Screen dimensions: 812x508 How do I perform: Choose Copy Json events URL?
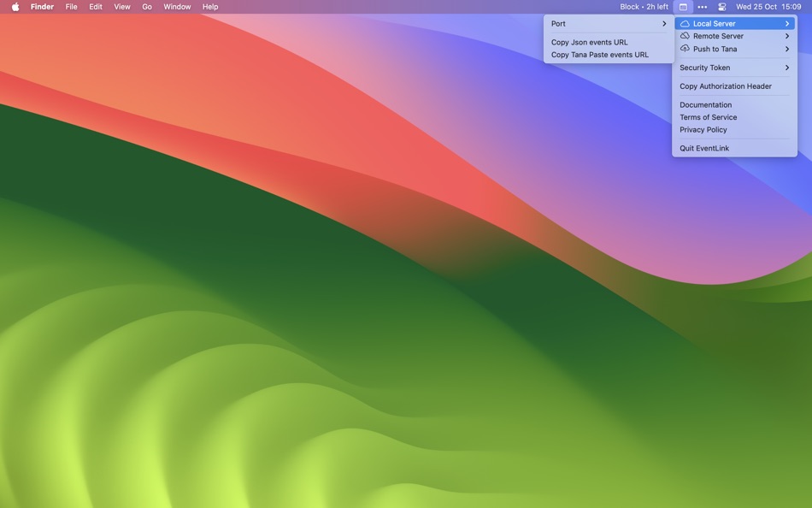click(609, 42)
